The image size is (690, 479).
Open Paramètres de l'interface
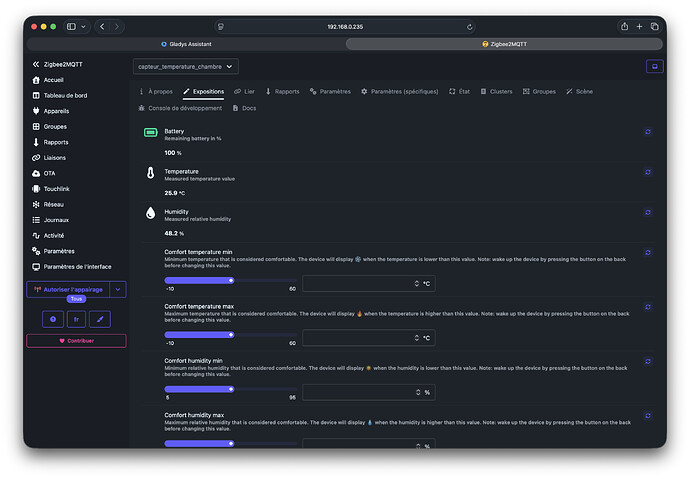[x=72, y=267]
